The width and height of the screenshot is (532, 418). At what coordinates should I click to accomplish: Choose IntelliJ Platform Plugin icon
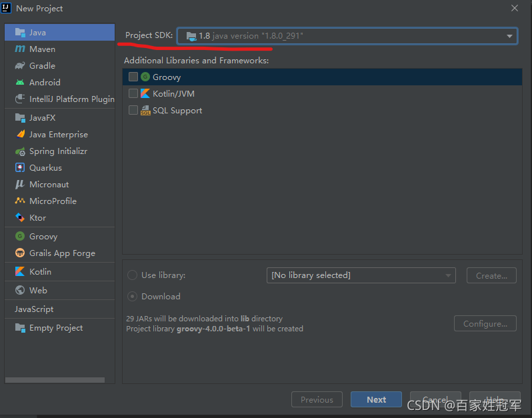pos(20,99)
